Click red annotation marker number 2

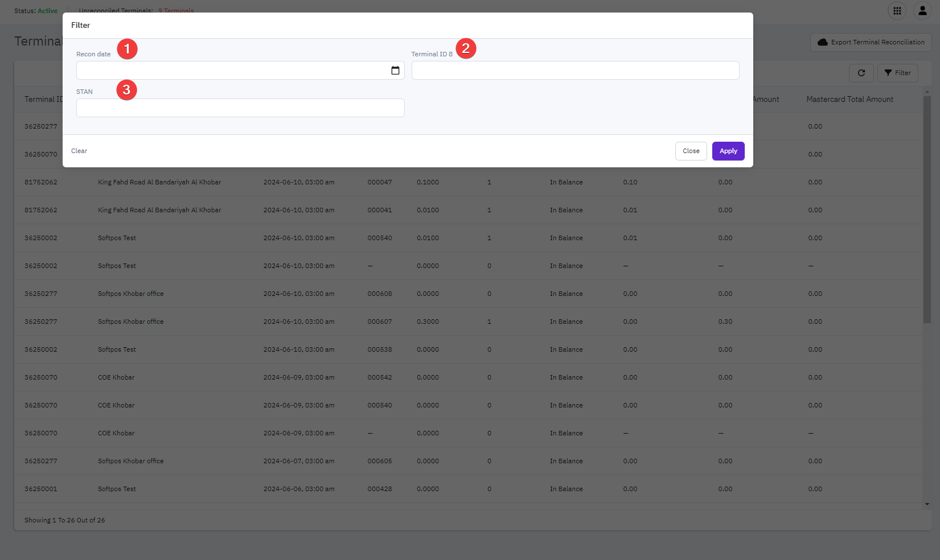coord(466,48)
